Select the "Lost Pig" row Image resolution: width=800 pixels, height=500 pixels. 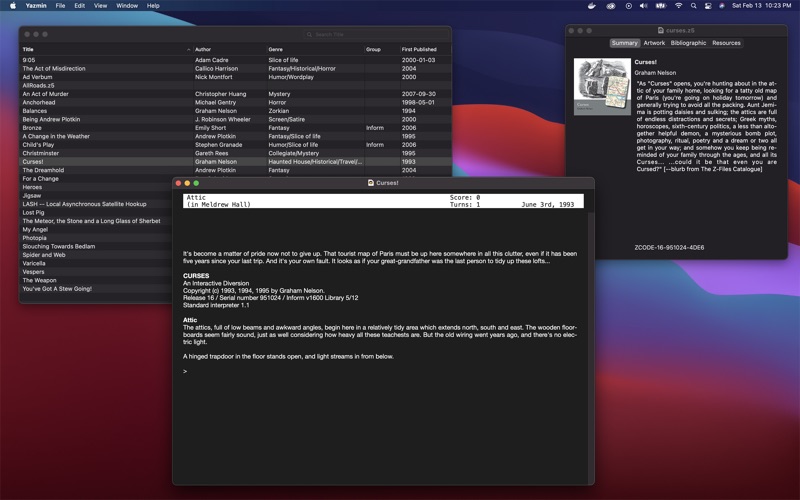96,212
